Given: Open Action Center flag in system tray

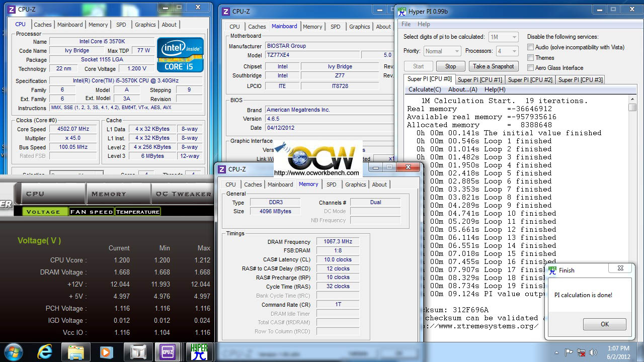Looking at the screenshot, I should (569, 352).
